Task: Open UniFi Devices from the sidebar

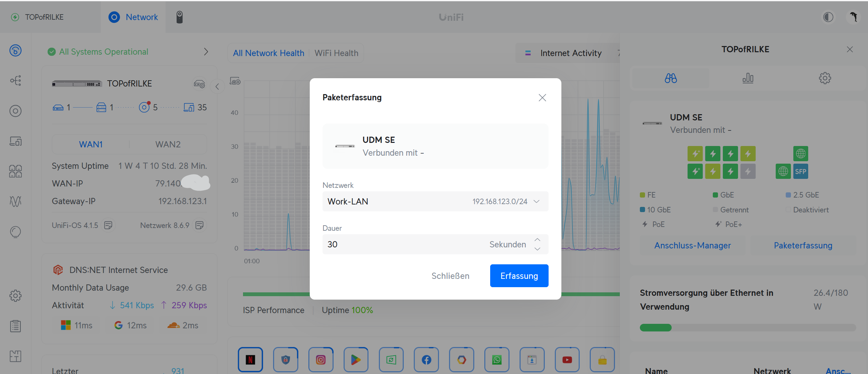Action: click(x=16, y=111)
